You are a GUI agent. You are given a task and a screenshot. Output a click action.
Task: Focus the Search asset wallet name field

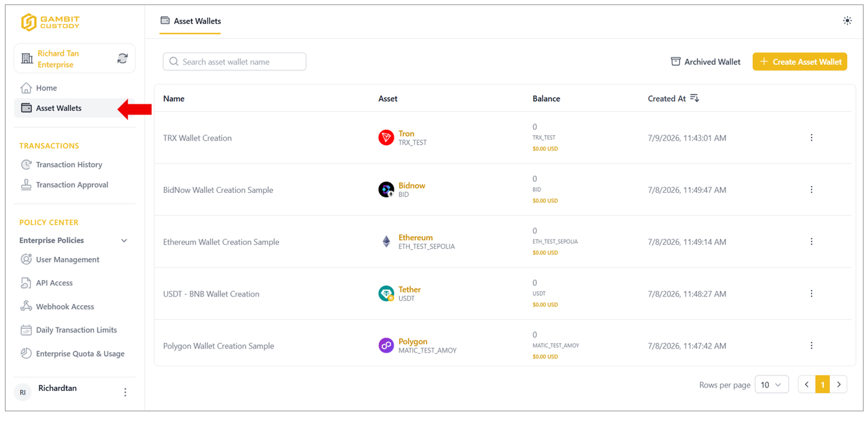point(234,61)
